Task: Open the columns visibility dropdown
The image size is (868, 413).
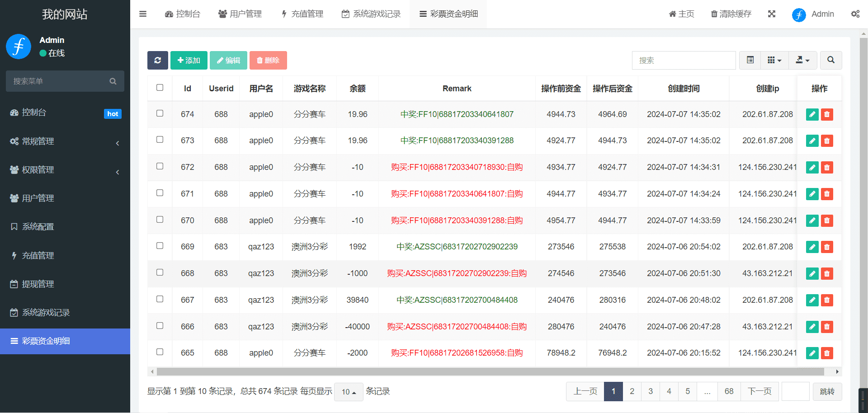Action: (x=774, y=60)
